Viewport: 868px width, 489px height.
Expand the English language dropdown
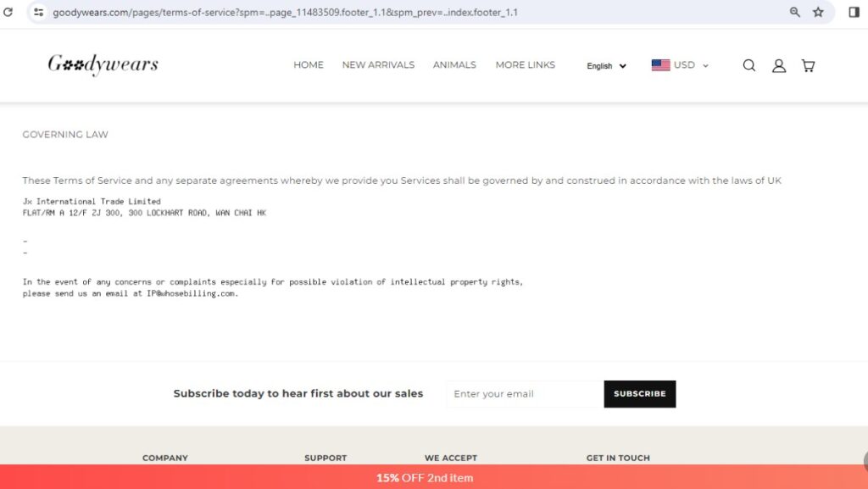pyautogui.click(x=605, y=66)
